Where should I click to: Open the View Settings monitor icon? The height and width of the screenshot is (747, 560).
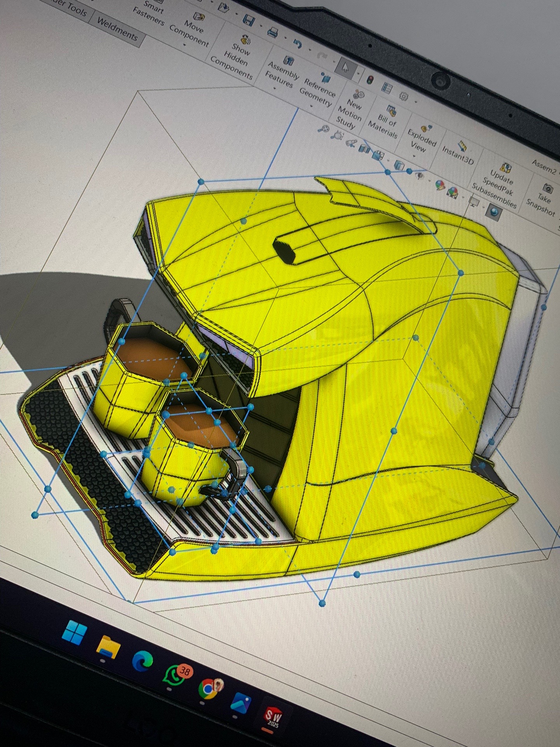pyautogui.click(x=474, y=202)
